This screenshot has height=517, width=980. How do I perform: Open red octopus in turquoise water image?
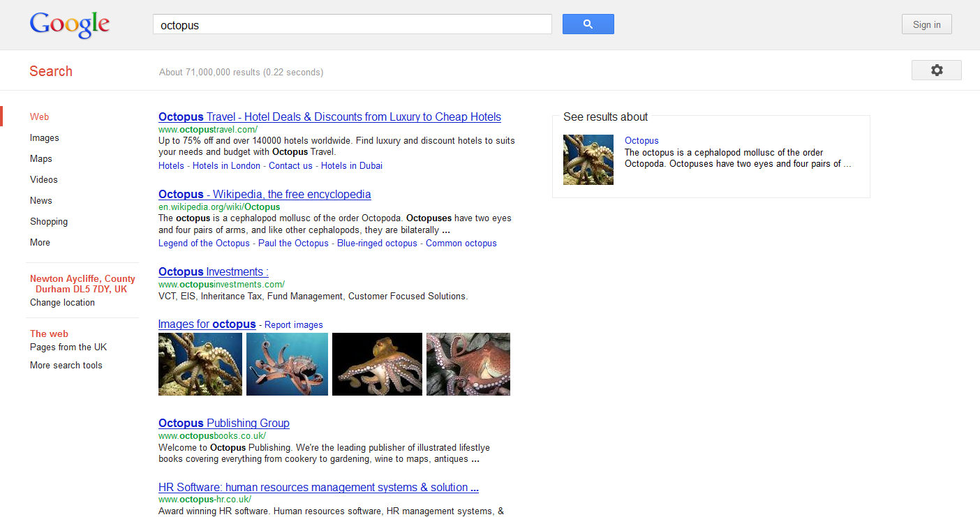(x=287, y=364)
